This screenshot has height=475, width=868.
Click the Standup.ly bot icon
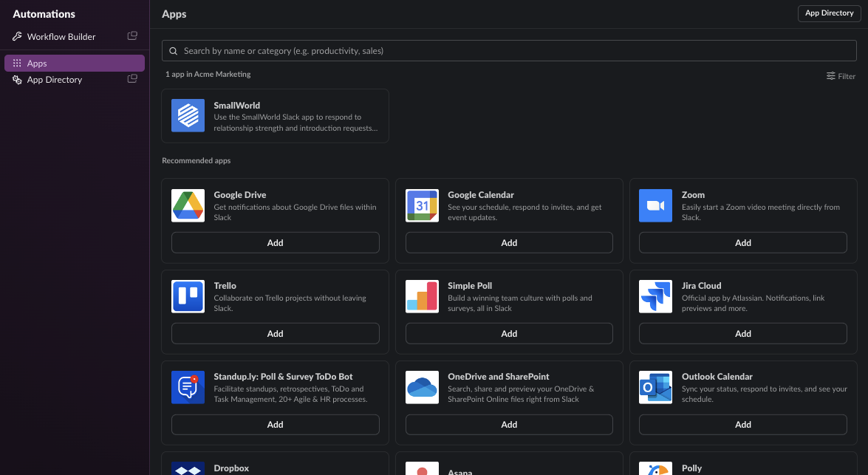(188, 387)
